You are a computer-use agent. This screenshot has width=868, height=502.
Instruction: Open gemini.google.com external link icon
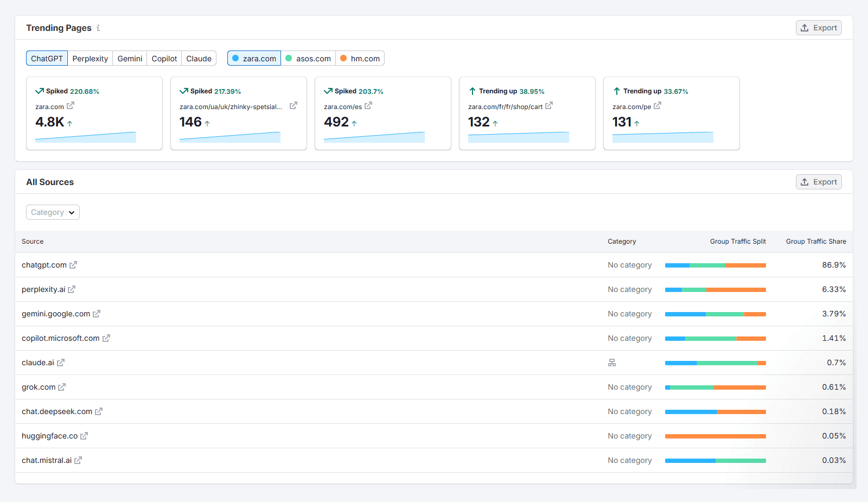(97, 314)
